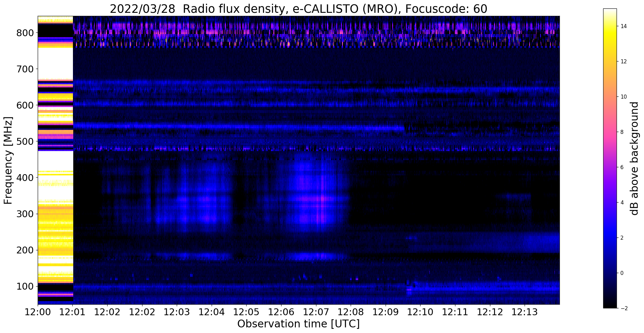Click the 12:00 time tick label
This screenshot has height=333, width=644.
point(38,312)
